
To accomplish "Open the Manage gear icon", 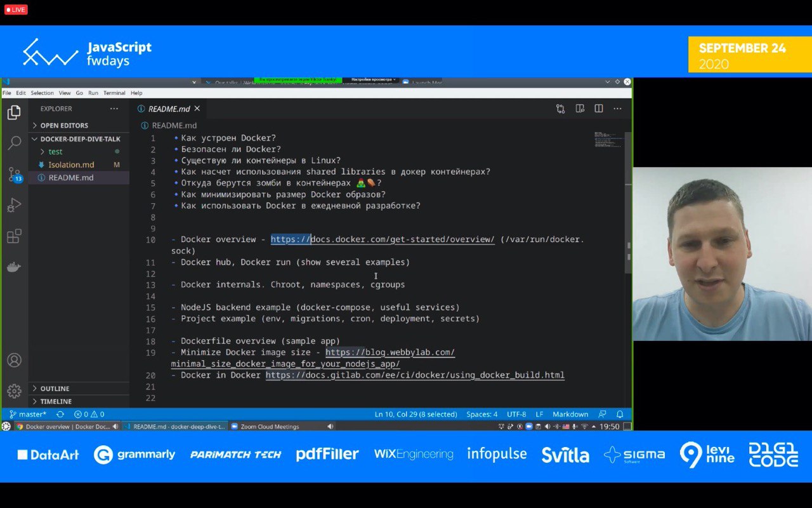I will (x=14, y=391).
